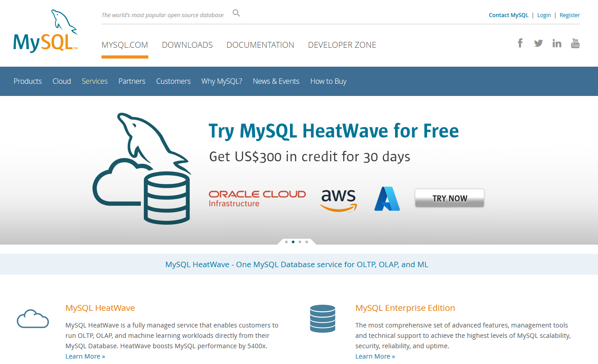Open the DEVELOPER ZONE tab
Viewport: 598px width, 364px height.
coord(342,45)
